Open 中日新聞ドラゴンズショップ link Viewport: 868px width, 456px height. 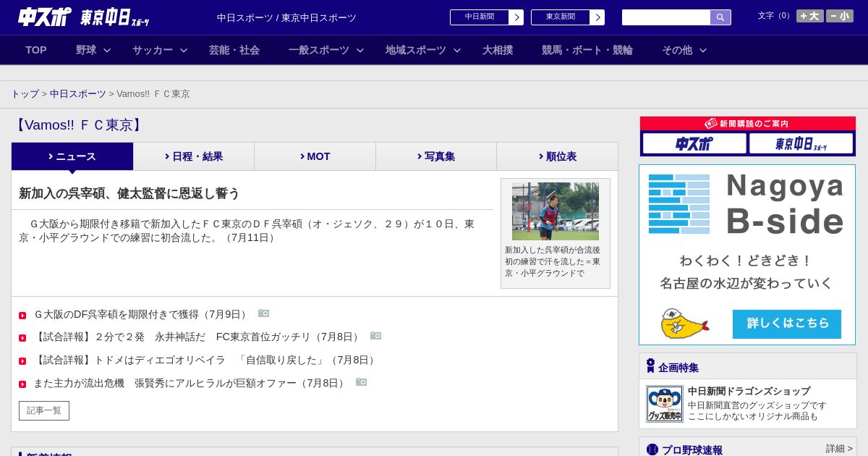click(749, 391)
